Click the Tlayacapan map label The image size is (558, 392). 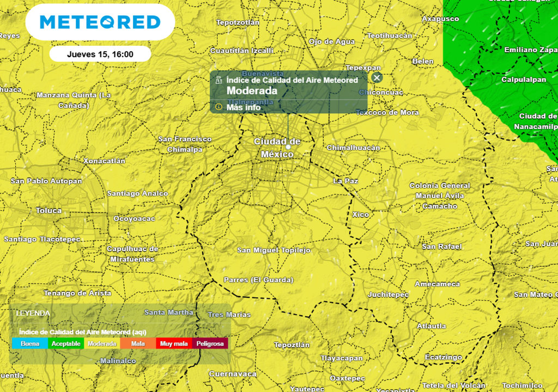342,358
